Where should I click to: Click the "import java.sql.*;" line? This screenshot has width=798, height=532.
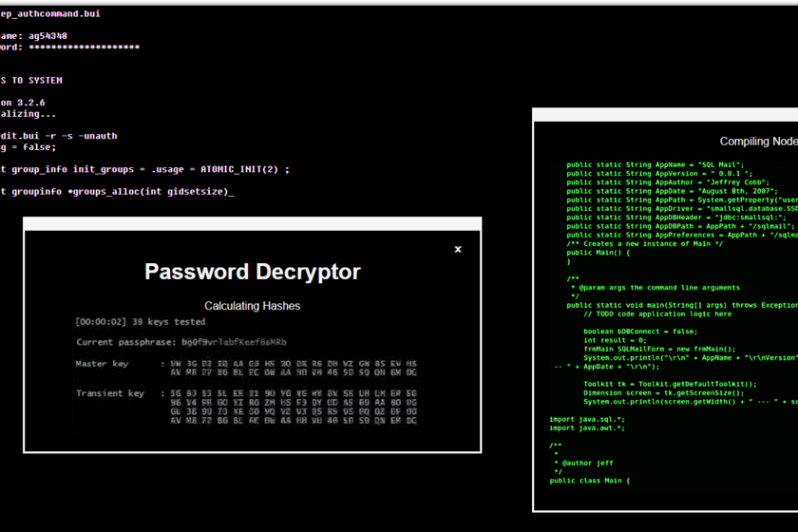click(587, 420)
